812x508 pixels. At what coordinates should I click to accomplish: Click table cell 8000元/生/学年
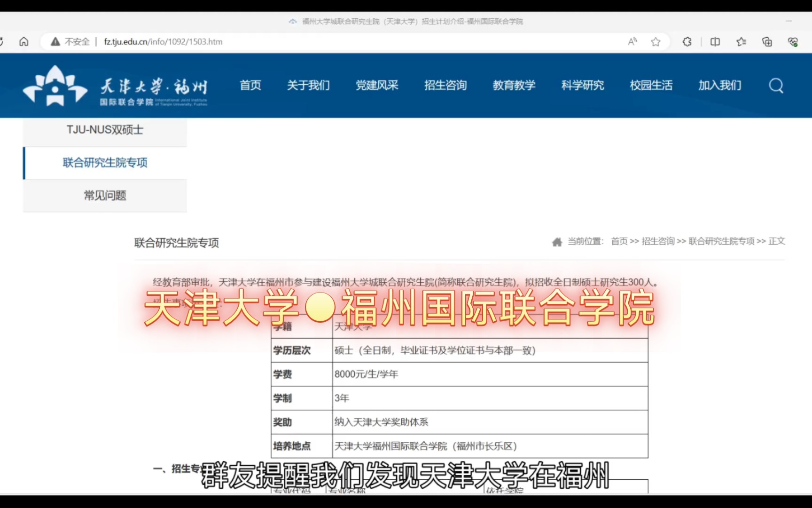(490, 374)
